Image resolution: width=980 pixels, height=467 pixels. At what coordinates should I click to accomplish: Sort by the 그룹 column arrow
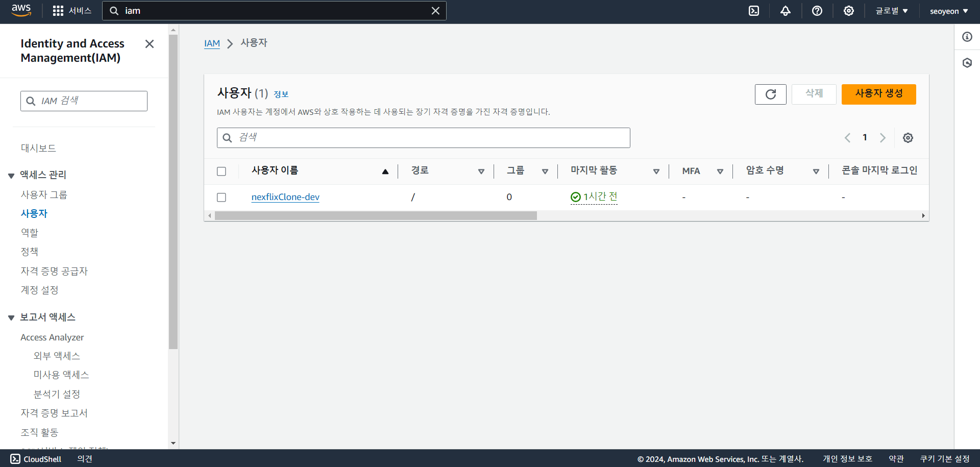pyautogui.click(x=545, y=171)
